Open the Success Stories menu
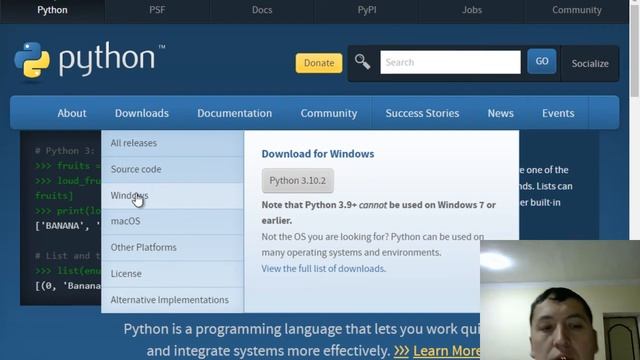640x360 pixels. coord(422,113)
